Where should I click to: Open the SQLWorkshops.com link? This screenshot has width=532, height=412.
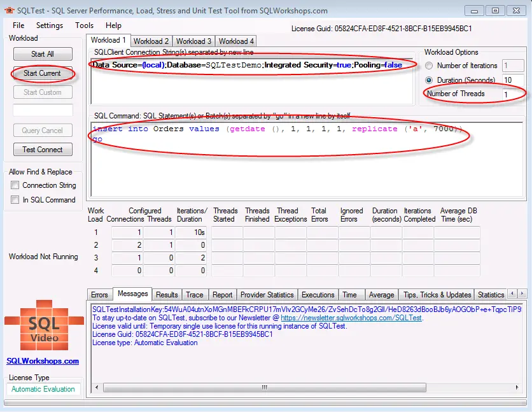pyautogui.click(x=43, y=361)
